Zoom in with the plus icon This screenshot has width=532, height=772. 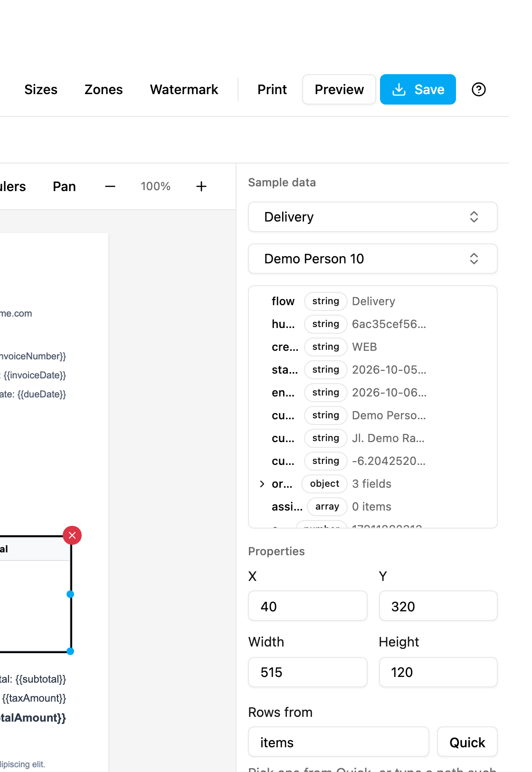(201, 186)
